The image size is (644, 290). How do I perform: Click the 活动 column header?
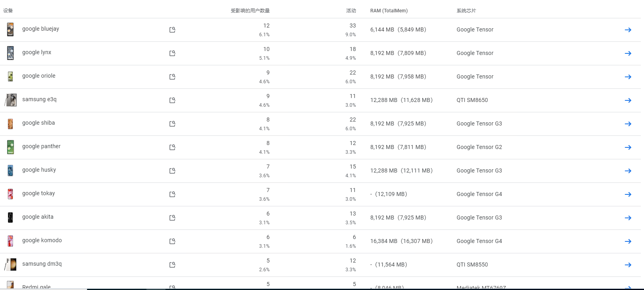click(x=351, y=11)
